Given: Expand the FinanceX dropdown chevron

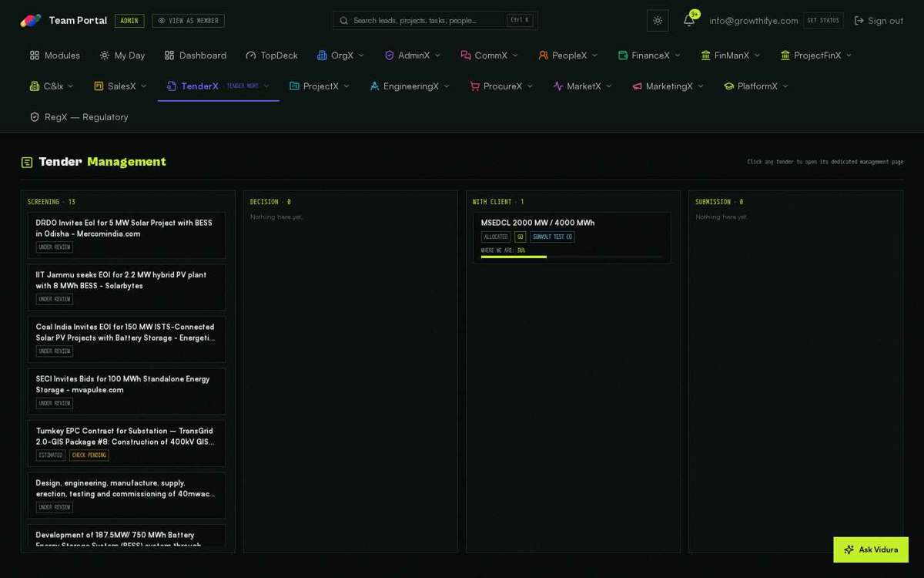Looking at the screenshot, I should click(678, 55).
